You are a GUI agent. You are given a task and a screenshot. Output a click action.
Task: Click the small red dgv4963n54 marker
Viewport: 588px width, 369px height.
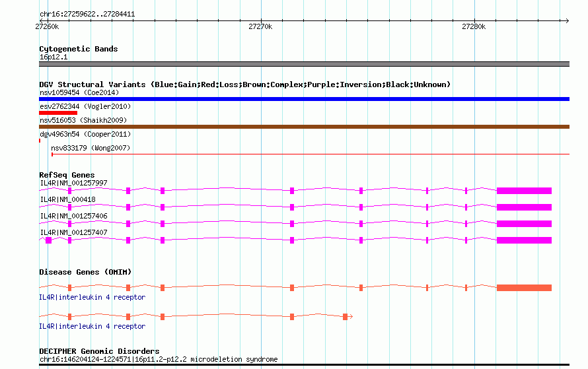[40, 141]
